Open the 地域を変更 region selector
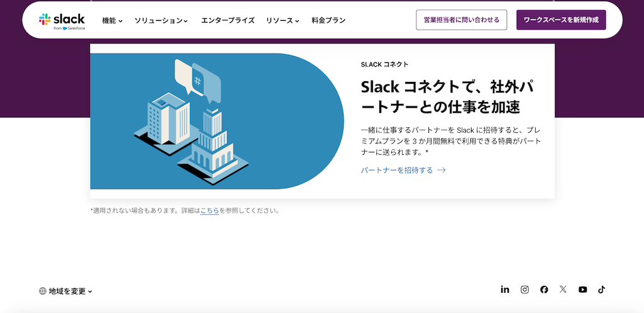The image size is (644, 313). click(65, 291)
